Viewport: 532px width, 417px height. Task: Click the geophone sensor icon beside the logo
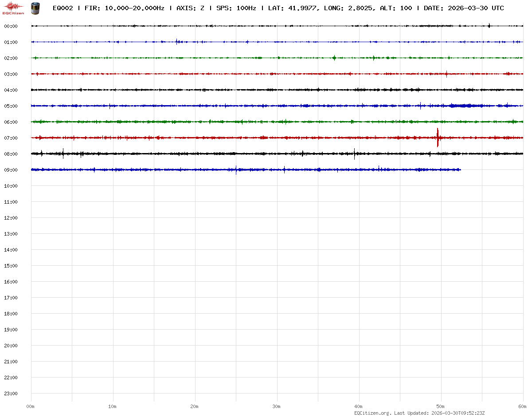(35, 8)
